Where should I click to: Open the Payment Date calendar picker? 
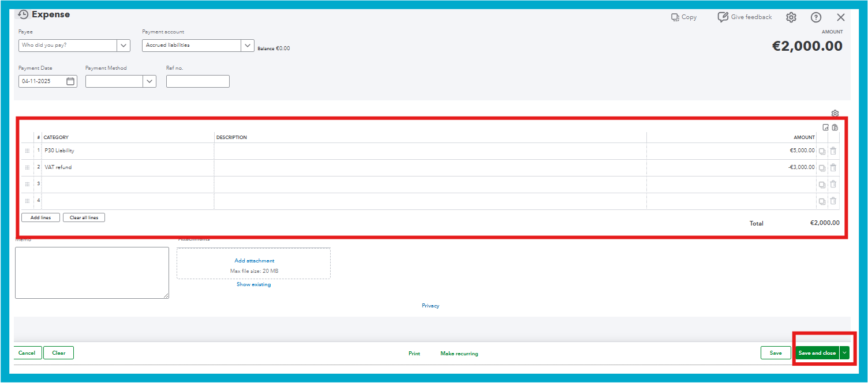tap(70, 81)
